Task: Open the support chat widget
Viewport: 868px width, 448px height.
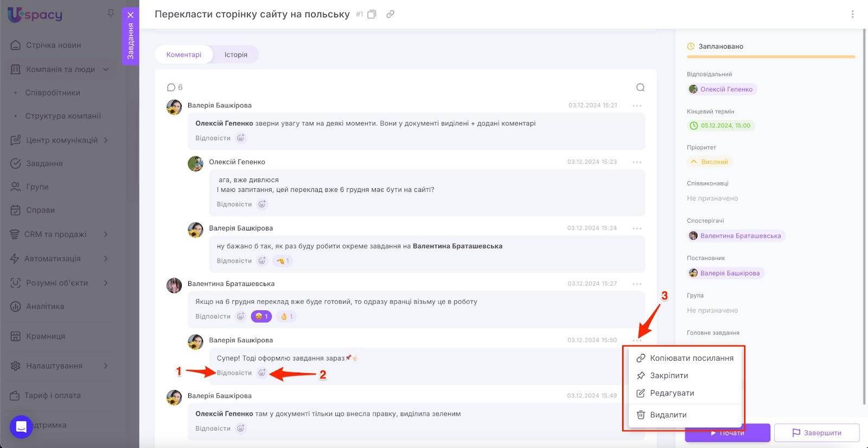Action: coord(21,427)
